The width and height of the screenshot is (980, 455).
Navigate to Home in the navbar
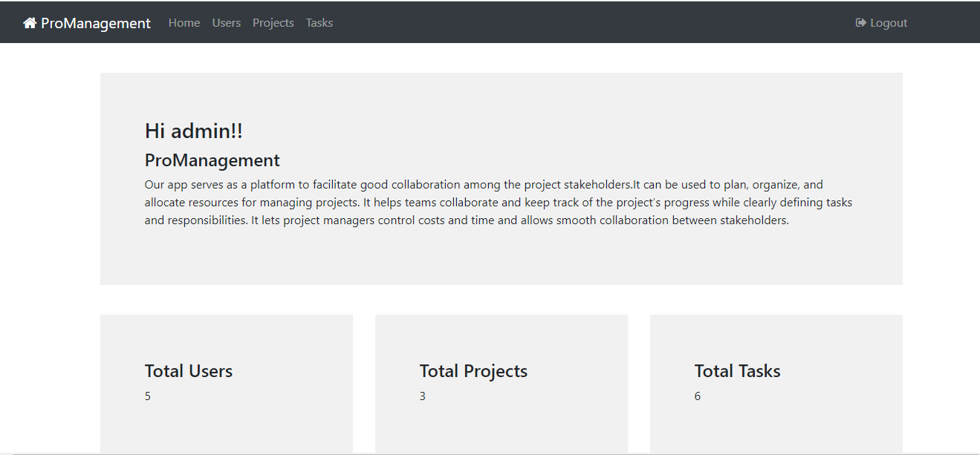coord(184,22)
